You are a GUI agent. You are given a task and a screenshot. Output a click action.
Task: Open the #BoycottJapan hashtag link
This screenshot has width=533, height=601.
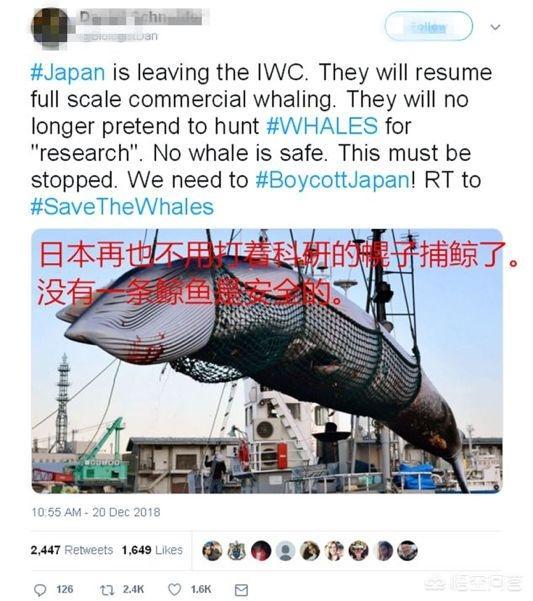coord(333,180)
